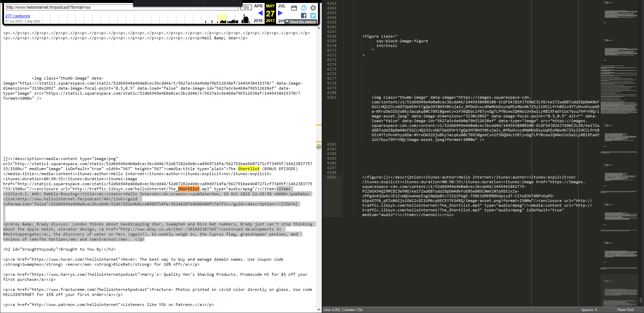Open the Plain Text syntax selector
The height and width of the screenshot is (313, 644).
point(625,310)
